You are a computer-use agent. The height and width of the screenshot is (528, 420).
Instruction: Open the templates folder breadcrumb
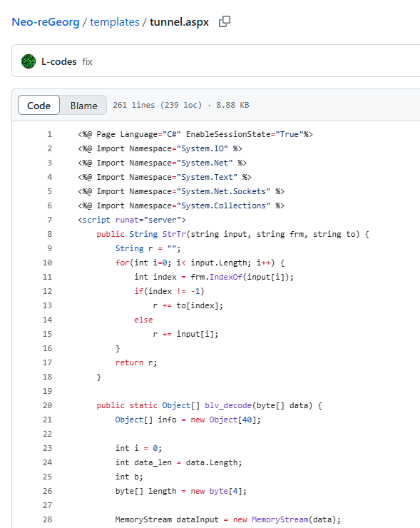click(x=115, y=22)
